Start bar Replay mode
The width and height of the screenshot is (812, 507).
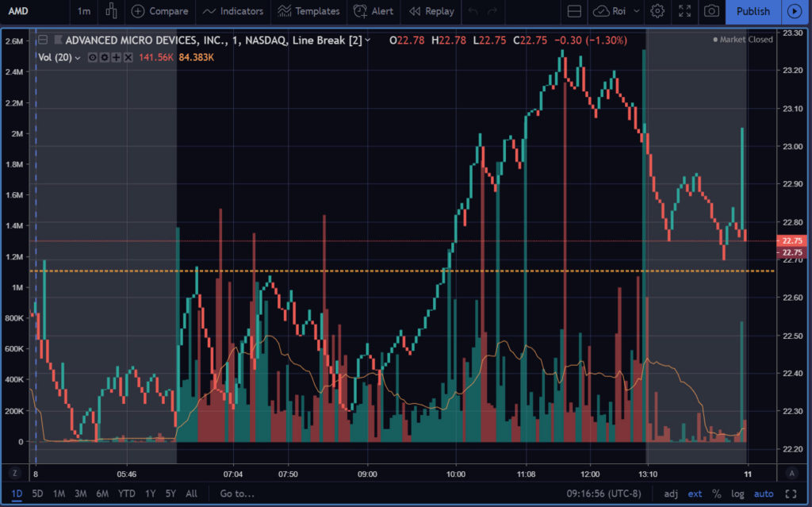(x=432, y=11)
